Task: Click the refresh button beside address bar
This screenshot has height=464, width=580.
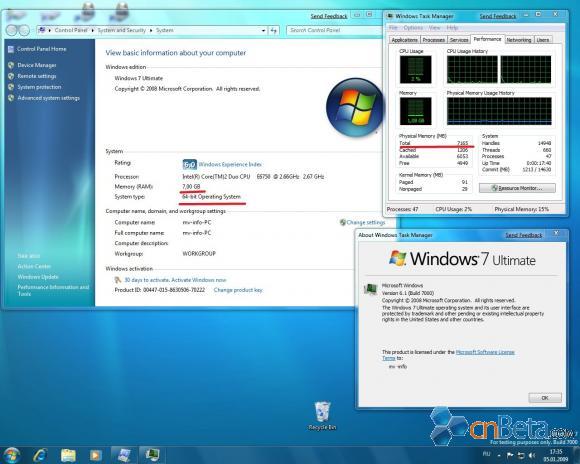Action: [x=274, y=30]
